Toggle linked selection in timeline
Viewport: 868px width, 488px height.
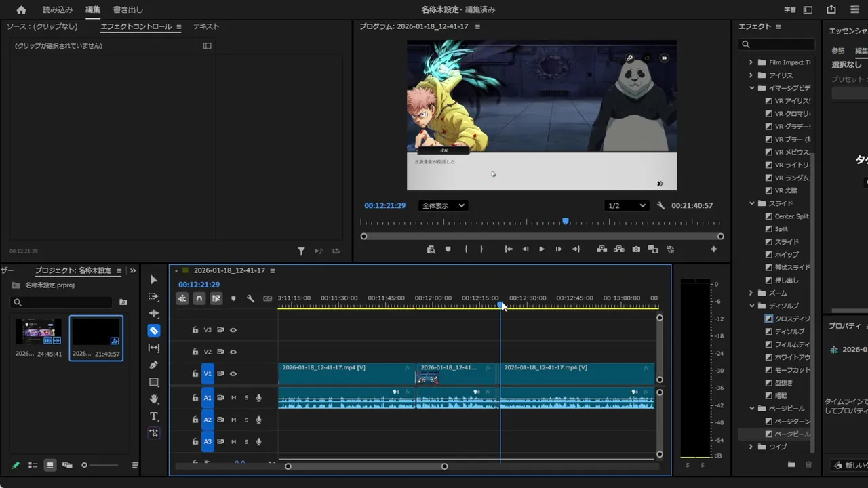216,298
